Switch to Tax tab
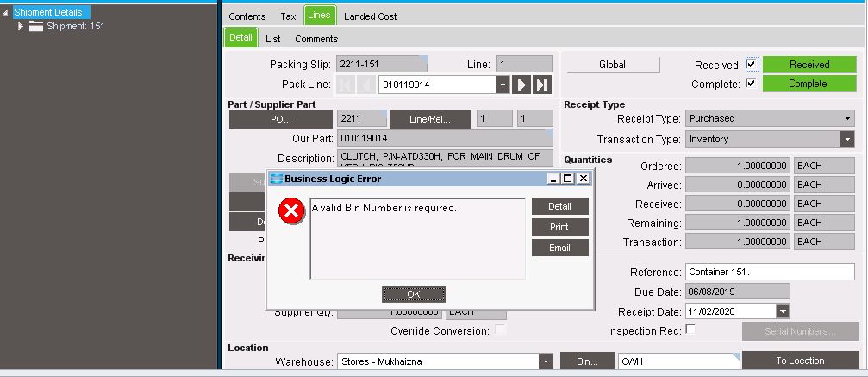This screenshot has height=377, width=868. (x=288, y=16)
